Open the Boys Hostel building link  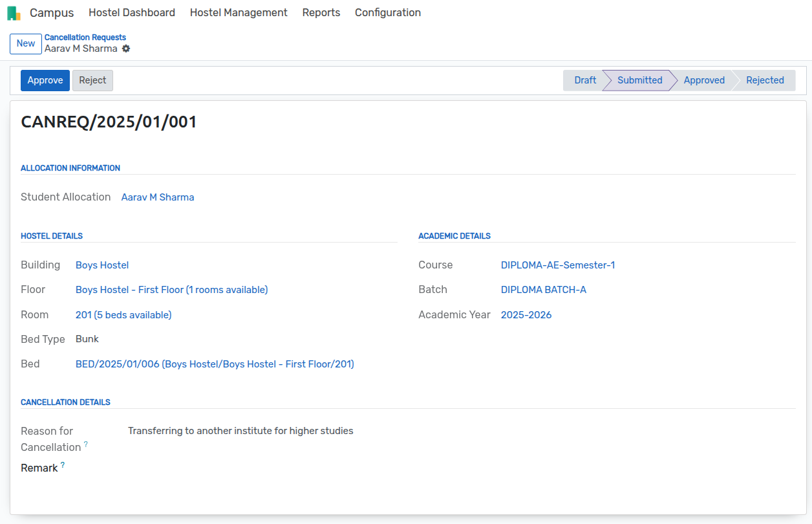click(102, 265)
